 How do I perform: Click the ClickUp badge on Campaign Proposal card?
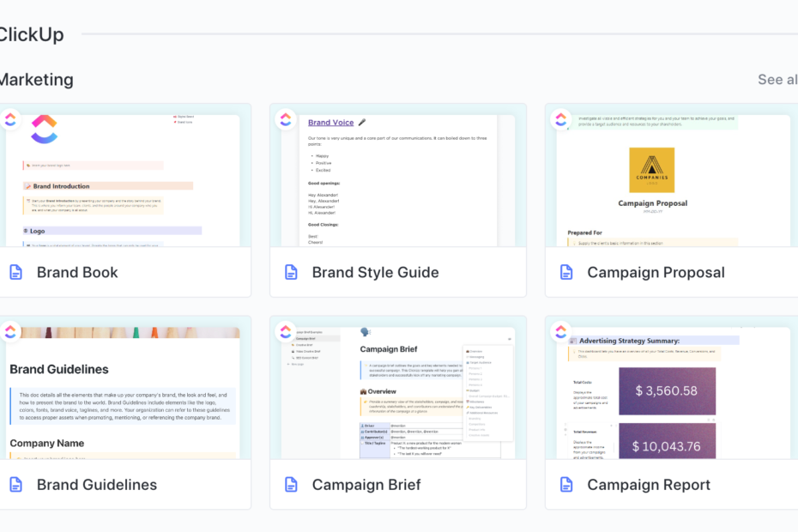(561, 119)
